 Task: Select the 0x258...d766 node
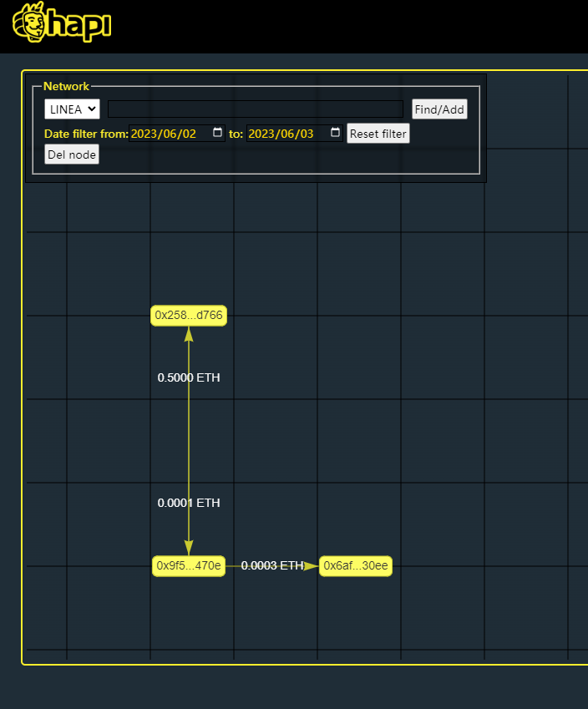189,316
